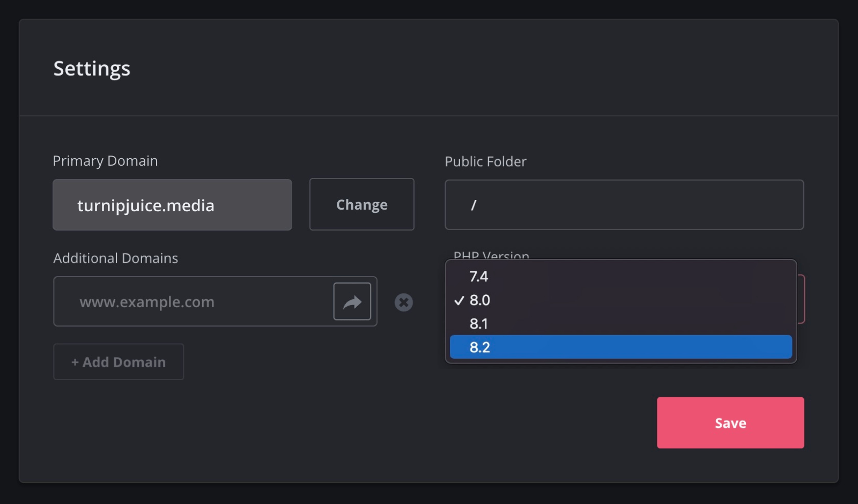Click the Primary Domain label

click(x=105, y=161)
